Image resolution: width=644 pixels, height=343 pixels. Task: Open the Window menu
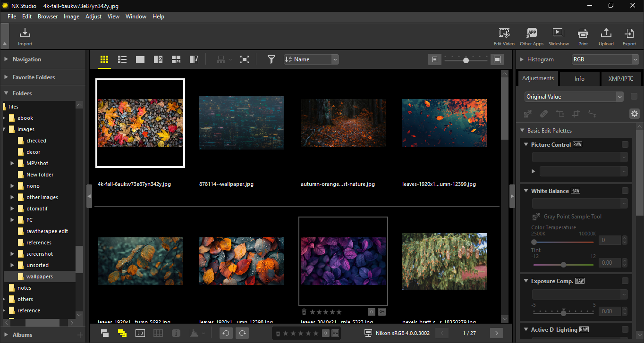click(x=136, y=17)
